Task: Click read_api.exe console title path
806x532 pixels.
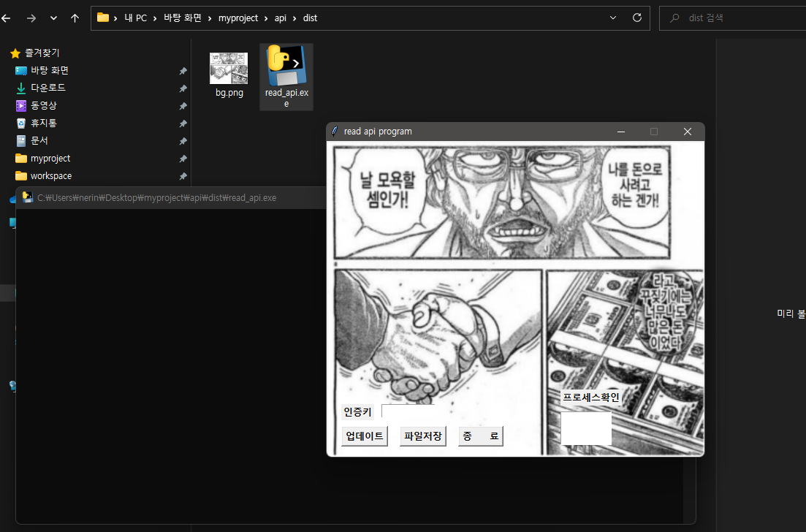Action: click(x=157, y=198)
